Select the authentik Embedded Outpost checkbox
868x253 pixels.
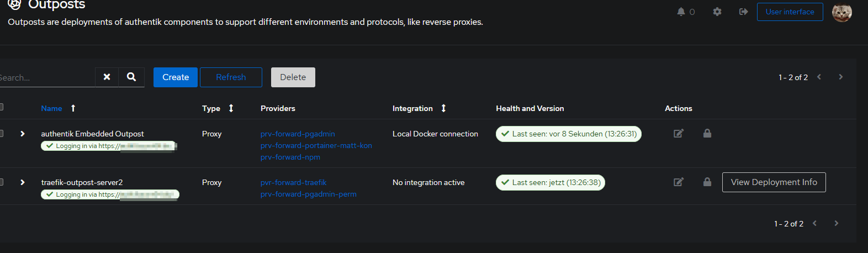[x=1, y=133]
